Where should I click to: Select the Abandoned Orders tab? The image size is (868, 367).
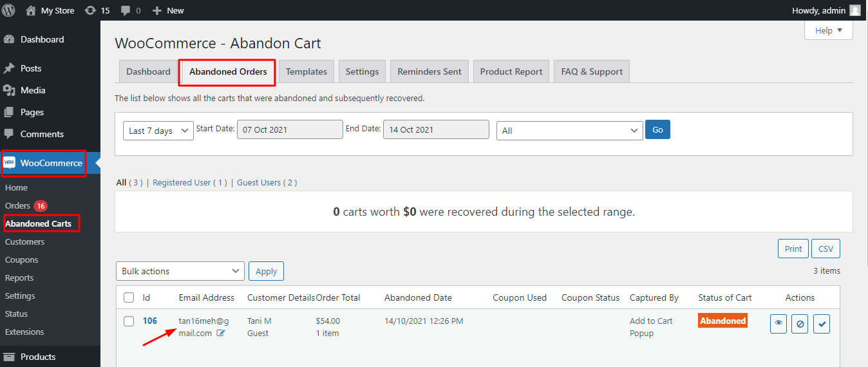(228, 71)
